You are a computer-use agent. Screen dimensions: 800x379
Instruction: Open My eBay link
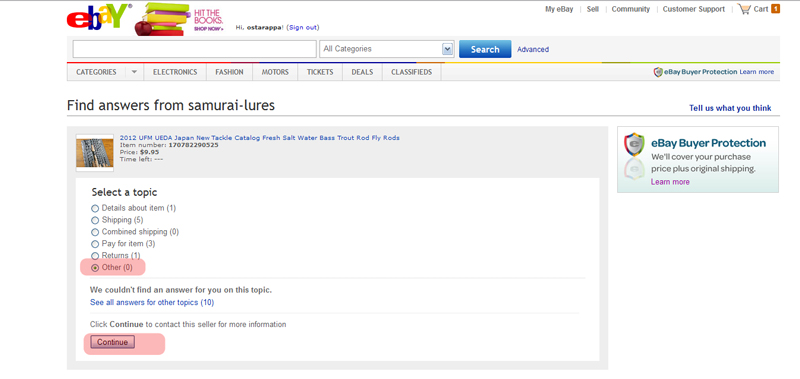click(x=559, y=9)
